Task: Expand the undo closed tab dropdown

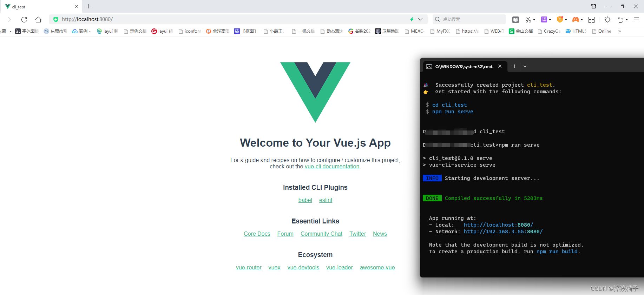Action: pyautogui.click(x=626, y=20)
